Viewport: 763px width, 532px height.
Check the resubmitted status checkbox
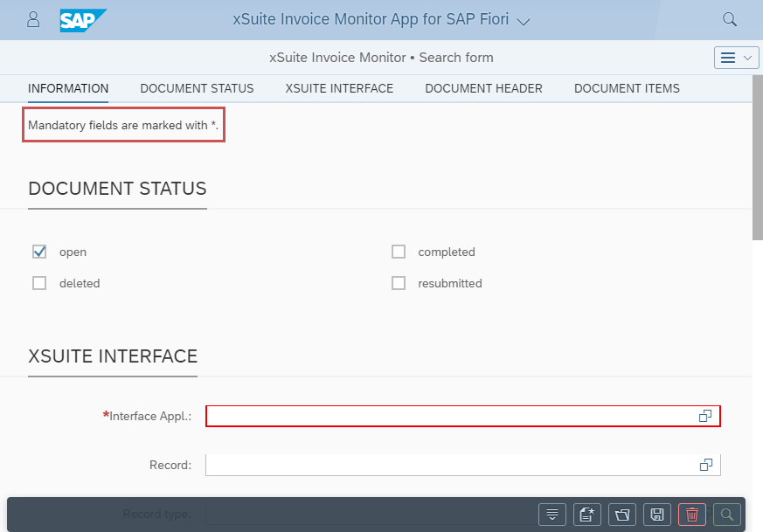pyautogui.click(x=399, y=283)
